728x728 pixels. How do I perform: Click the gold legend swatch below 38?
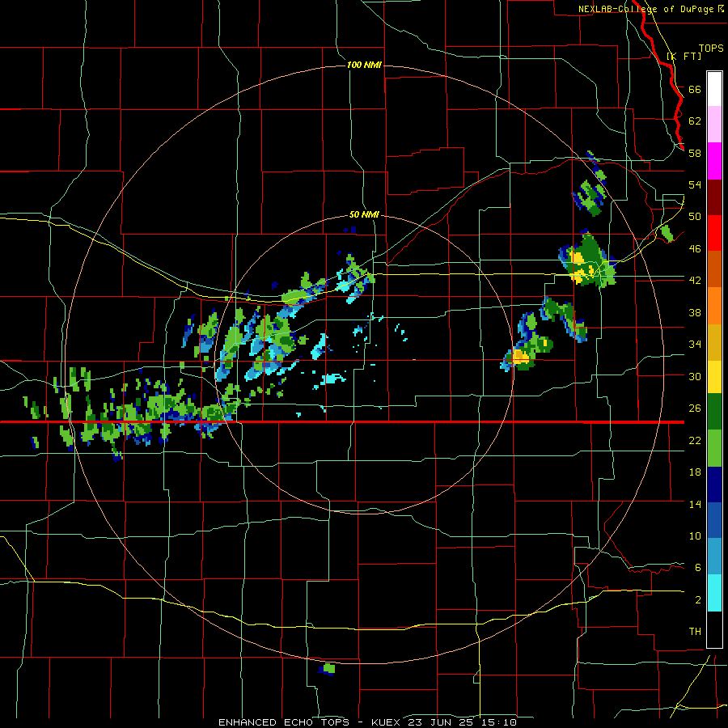coord(714,341)
